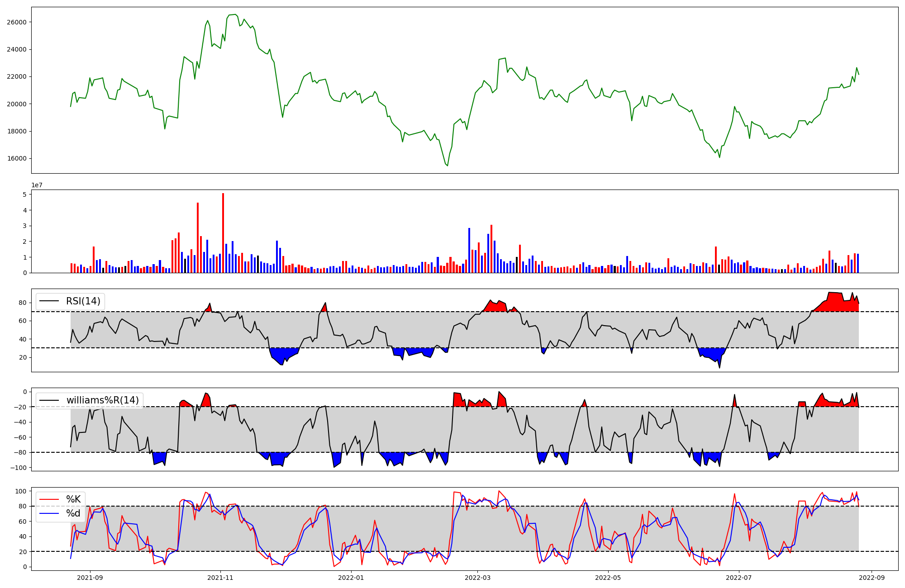
Task: Select the %d legend text
Action: click(73, 513)
